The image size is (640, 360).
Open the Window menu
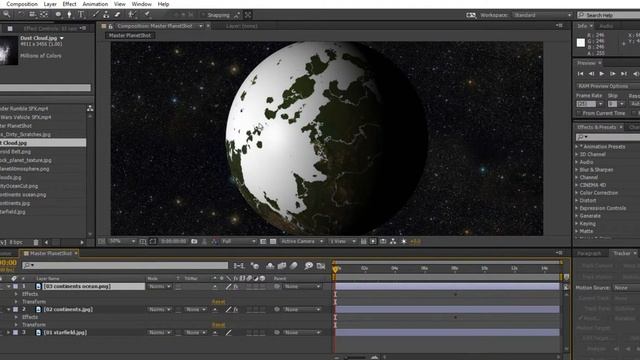click(142, 4)
